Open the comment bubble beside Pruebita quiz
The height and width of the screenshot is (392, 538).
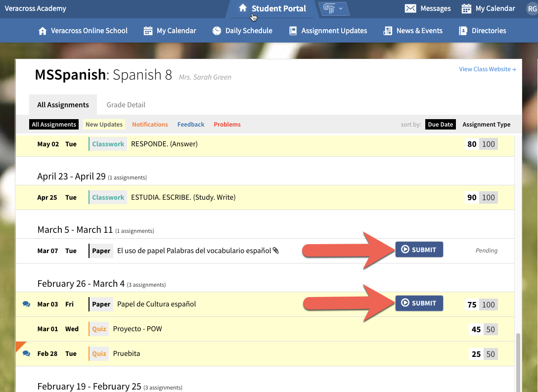coord(26,353)
